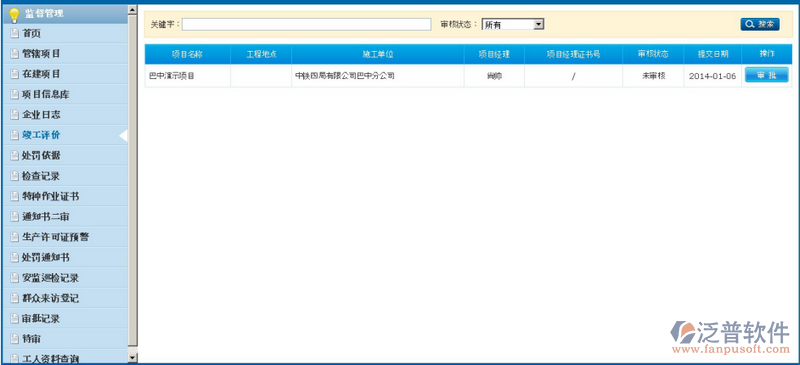
Task: Click the document icon beside 项目信息库
Action: click(x=14, y=95)
